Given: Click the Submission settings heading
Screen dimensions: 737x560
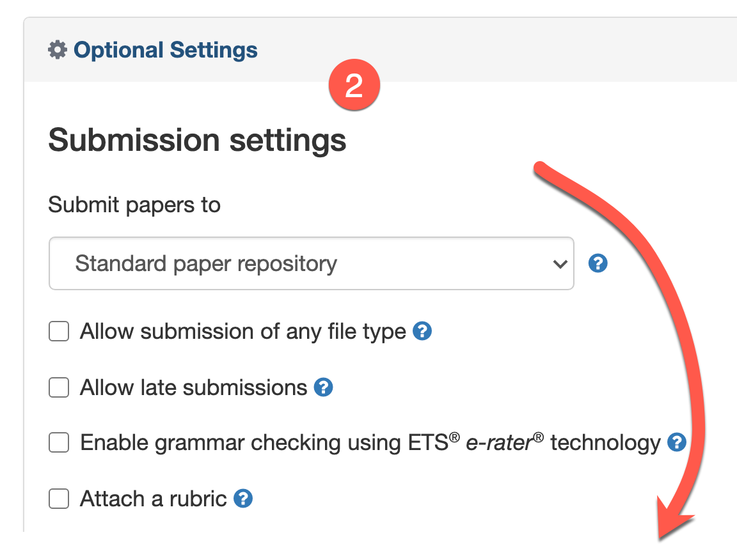Looking at the screenshot, I should click(x=197, y=140).
